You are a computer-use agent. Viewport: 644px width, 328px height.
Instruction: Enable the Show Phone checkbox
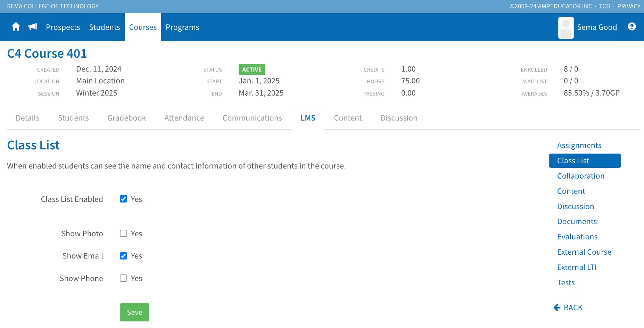tap(123, 278)
